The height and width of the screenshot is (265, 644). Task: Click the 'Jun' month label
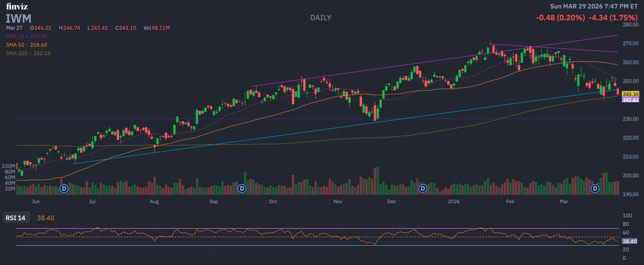click(x=36, y=202)
